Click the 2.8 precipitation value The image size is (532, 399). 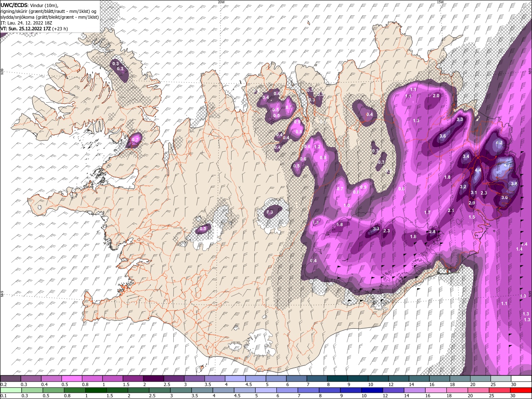(432, 232)
